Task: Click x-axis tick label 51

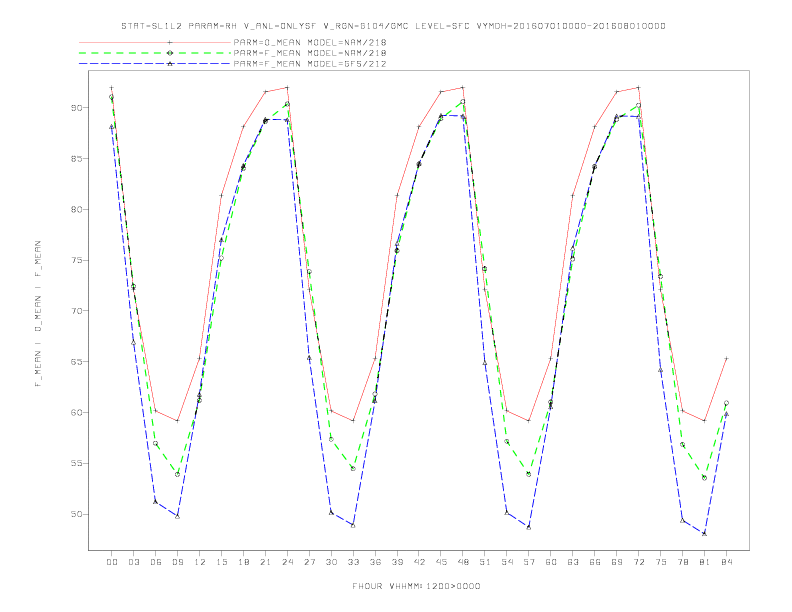Action: point(485,562)
